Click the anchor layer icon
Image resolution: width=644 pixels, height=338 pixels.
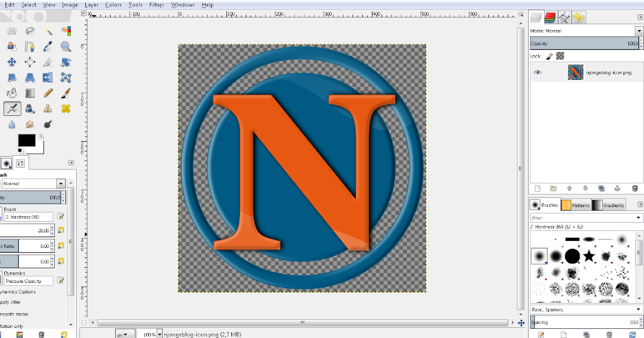(x=617, y=188)
